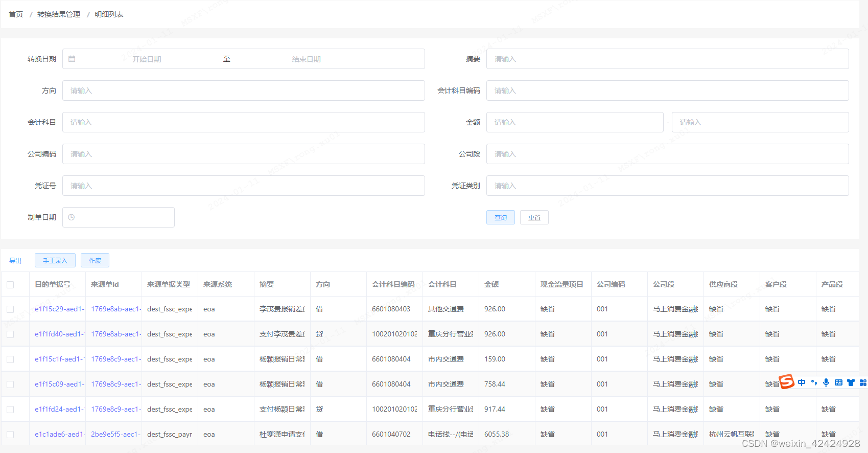Focus the 公司编码 input field
Screen dimensions: 868x453
coord(243,154)
